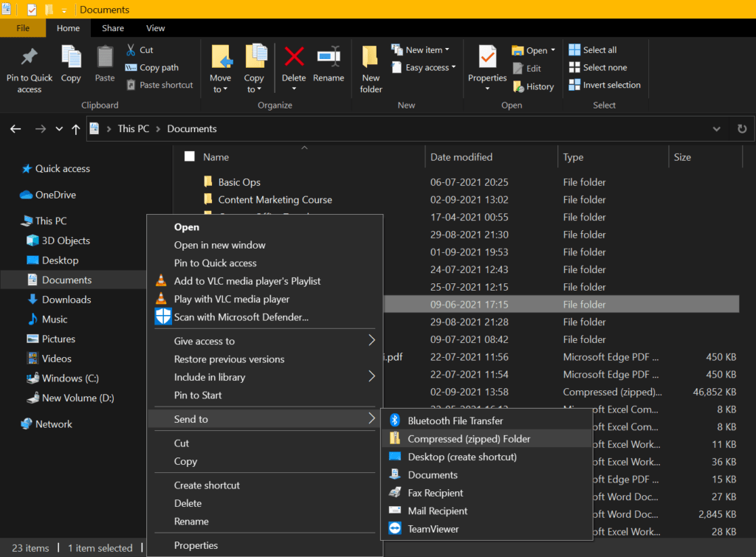
Task: Refresh the folder view with the refresh icon
Action: [x=742, y=128]
